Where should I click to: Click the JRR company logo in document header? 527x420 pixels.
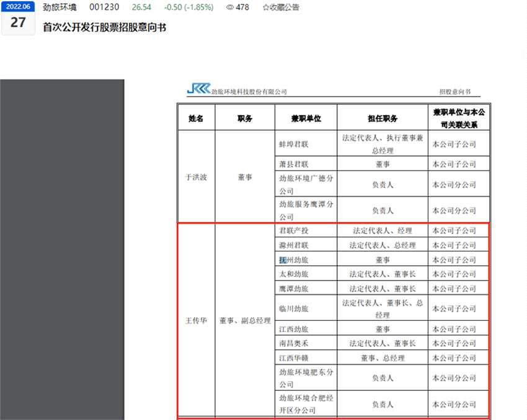tap(198, 89)
